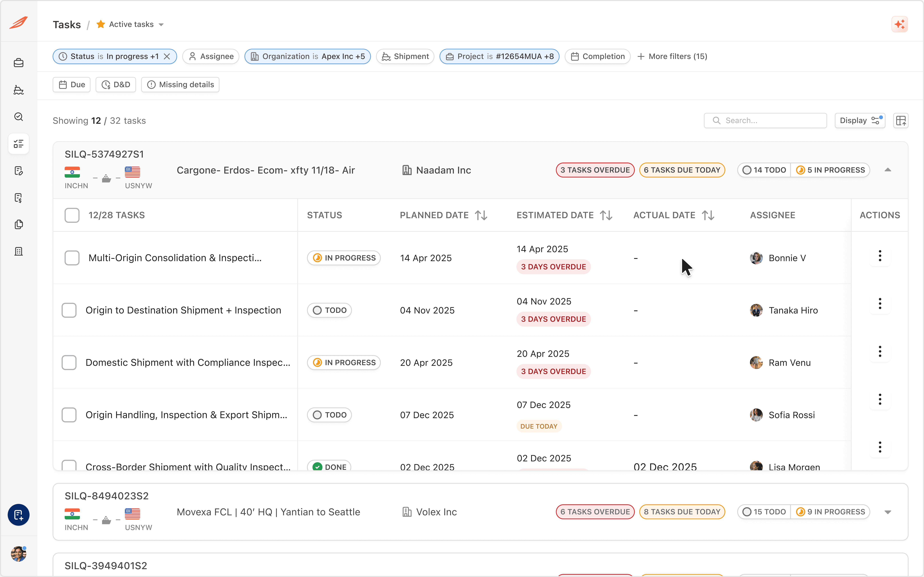Click the briefcase icon in sidebar
924x577 pixels.
[18, 63]
